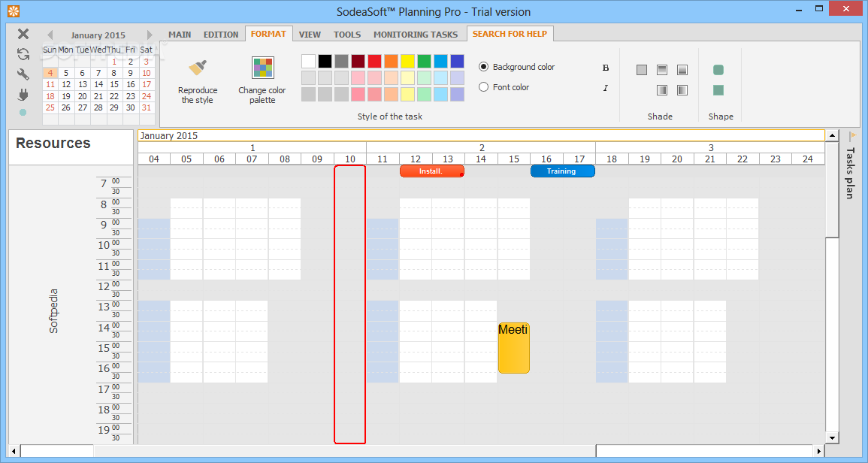
Task: Open the MONITORING TASKS tab
Action: click(416, 35)
